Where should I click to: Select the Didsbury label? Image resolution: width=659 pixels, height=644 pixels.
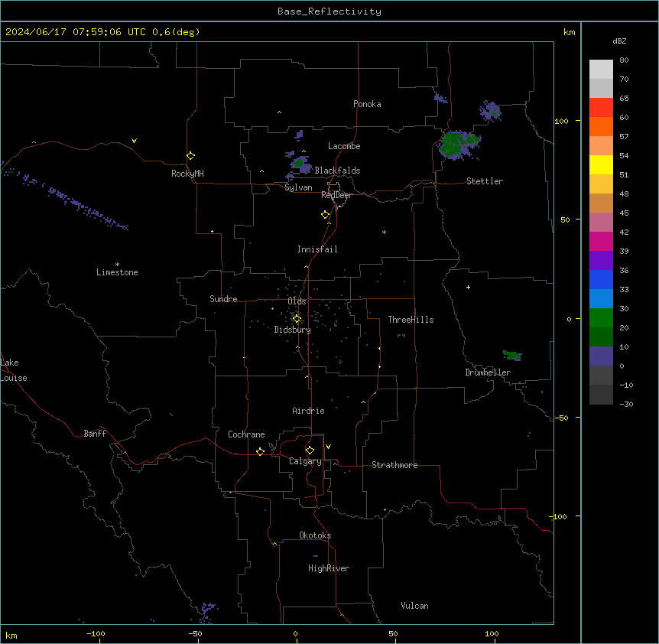pyautogui.click(x=293, y=330)
